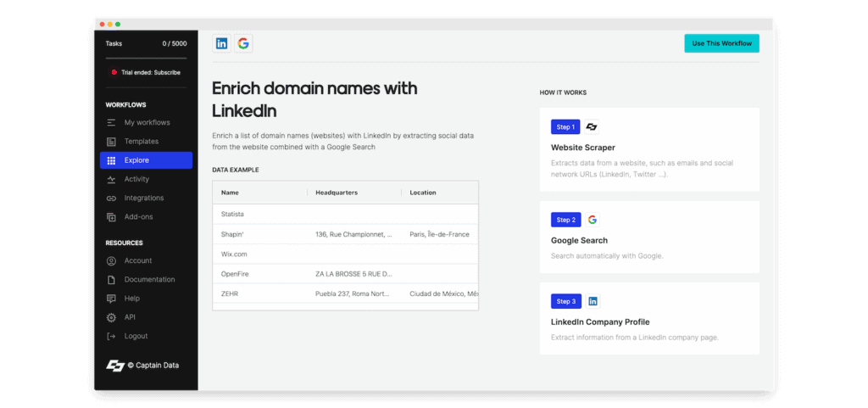Screen dimensions: 868x408
Task: Click the Paris, Île-de-France location cell
Action: (440, 234)
